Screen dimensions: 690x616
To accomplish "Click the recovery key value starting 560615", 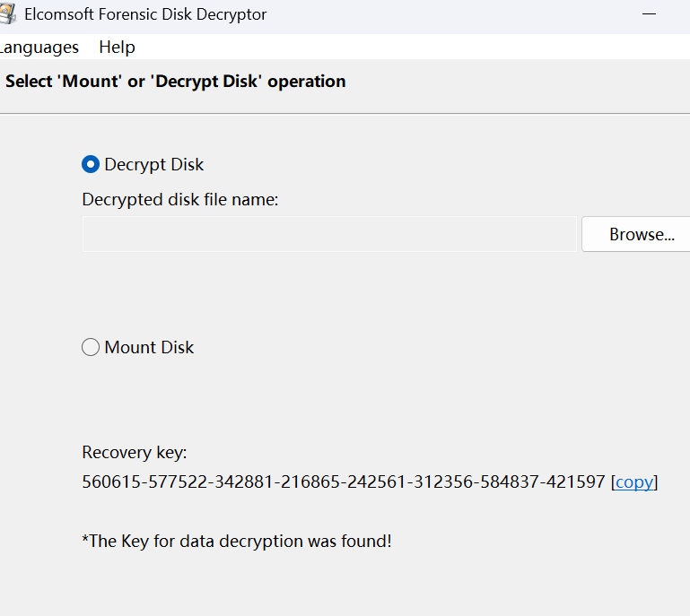I will [x=344, y=482].
